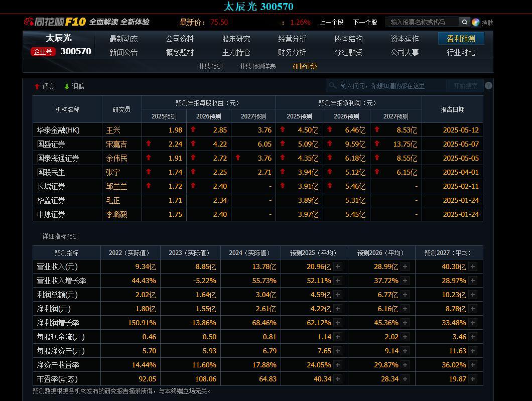Expand 利润总额 预测2026 plus icon
Screen dimensions: 532x401
pyautogui.click(x=405, y=295)
